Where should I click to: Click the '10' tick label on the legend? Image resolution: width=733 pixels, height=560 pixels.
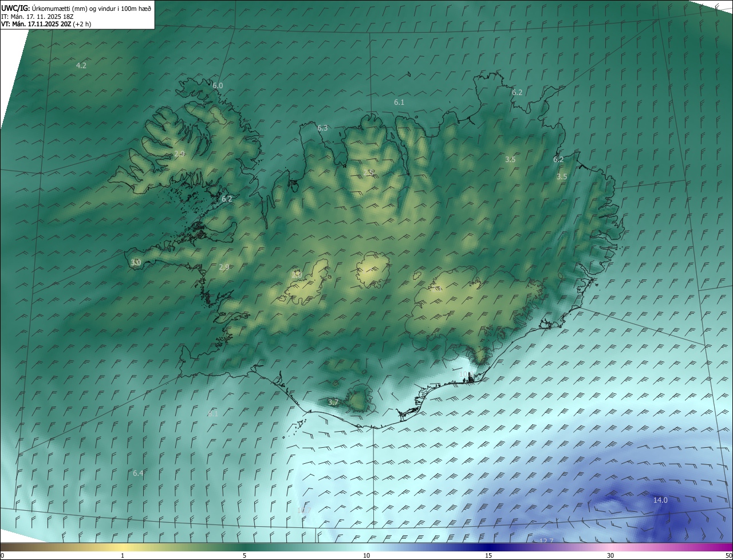(x=366, y=556)
